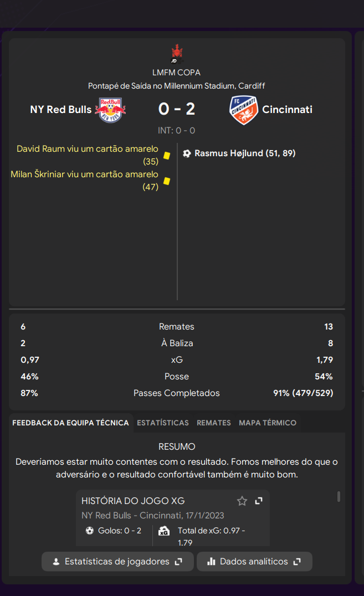This screenshot has height=596, width=364.
Task: Click the Cincinnati team name
Action: 287,110
